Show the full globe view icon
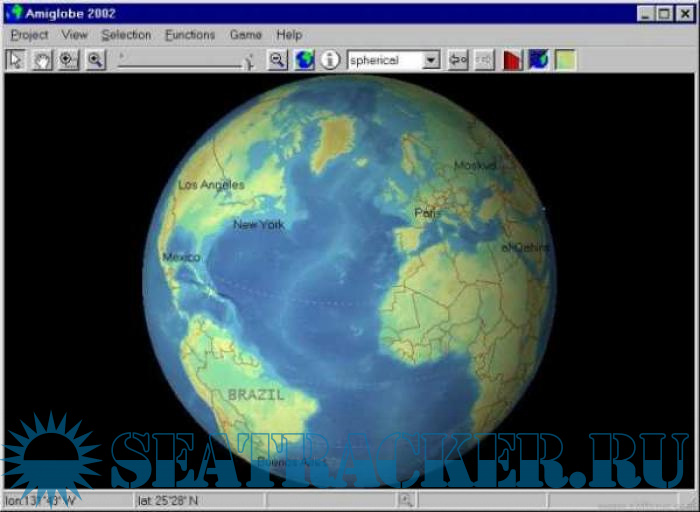Screen dimensions: 700x512 pyautogui.click(x=304, y=60)
